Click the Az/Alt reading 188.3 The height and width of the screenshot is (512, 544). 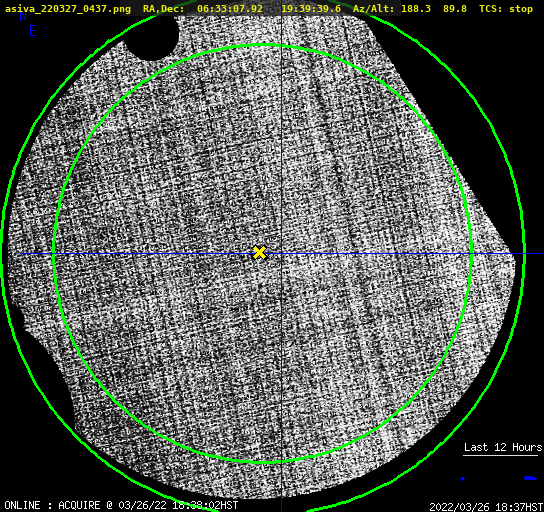click(x=416, y=9)
